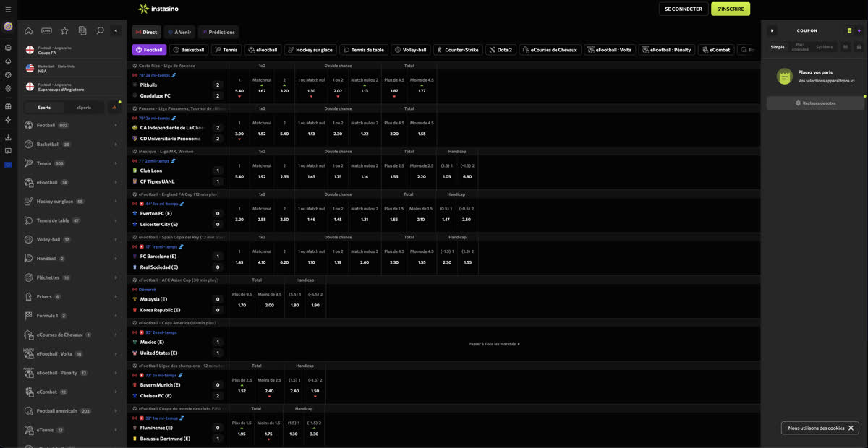Open search with the sidebar magnifier icon

(100, 31)
